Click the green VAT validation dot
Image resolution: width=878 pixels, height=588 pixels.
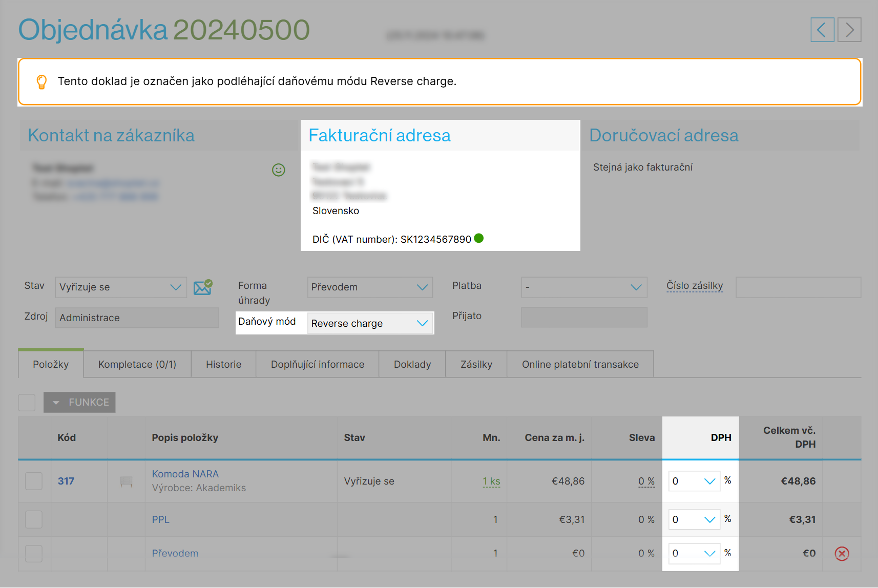[479, 238]
